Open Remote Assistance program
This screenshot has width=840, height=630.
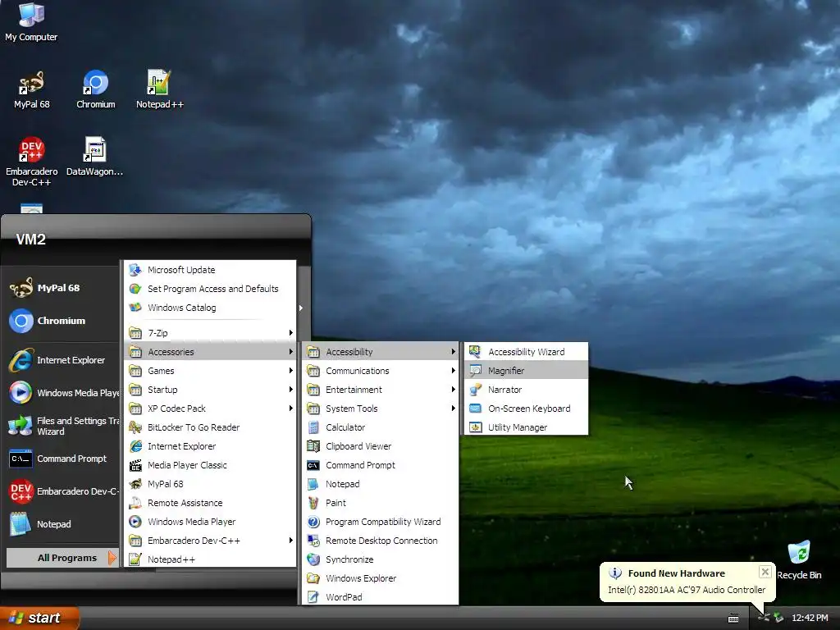210,503
